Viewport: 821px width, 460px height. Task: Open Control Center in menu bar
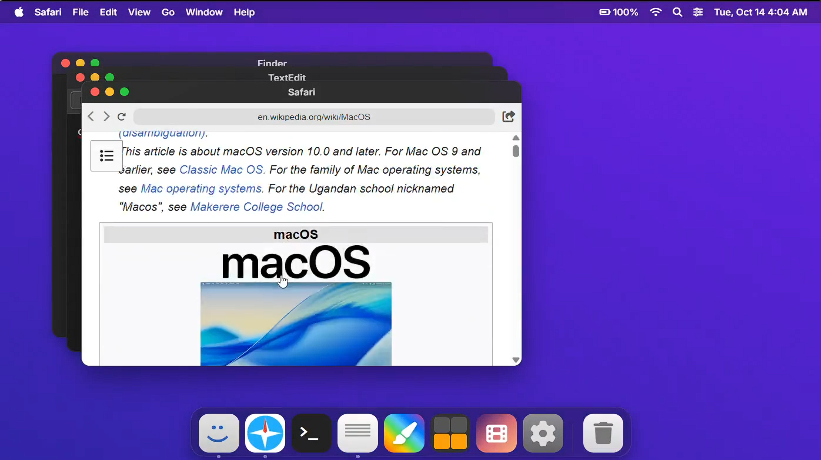[697, 12]
